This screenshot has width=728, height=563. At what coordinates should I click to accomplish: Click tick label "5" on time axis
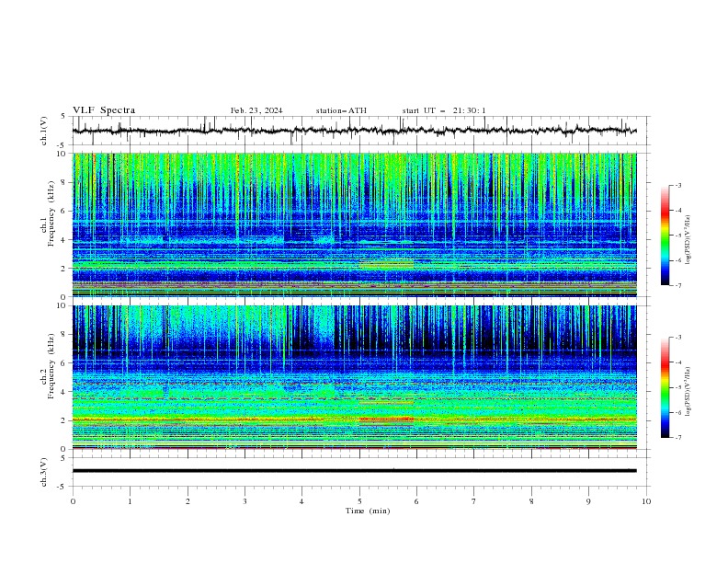[359, 501]
